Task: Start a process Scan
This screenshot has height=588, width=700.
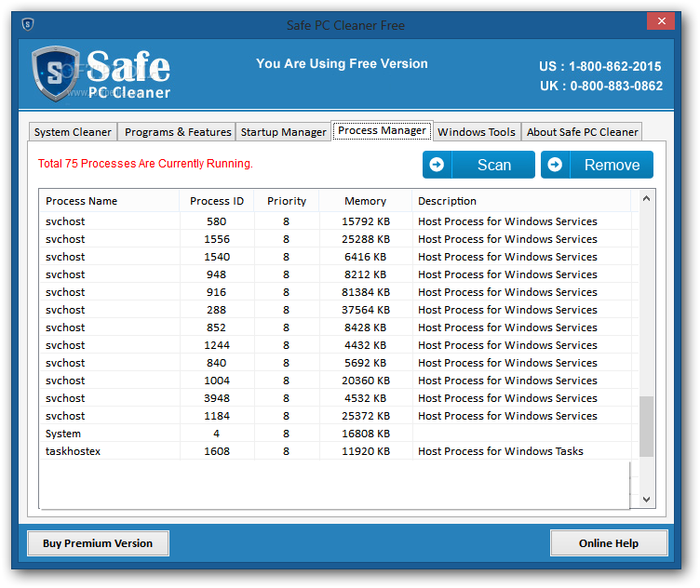Action: [x=478, y=165]
